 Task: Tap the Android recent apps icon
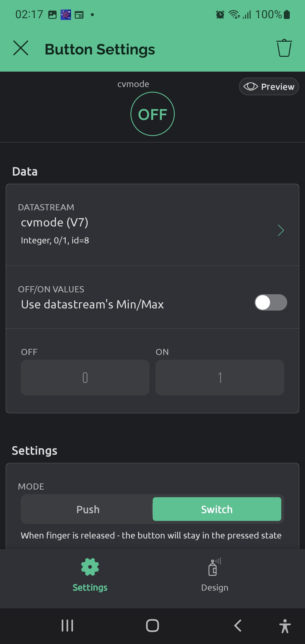(68, 626)
